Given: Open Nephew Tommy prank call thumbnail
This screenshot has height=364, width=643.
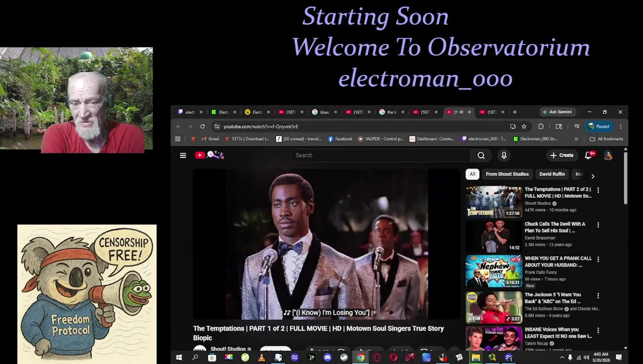Looking at the screenshot, I should click(x=494, y=271).
